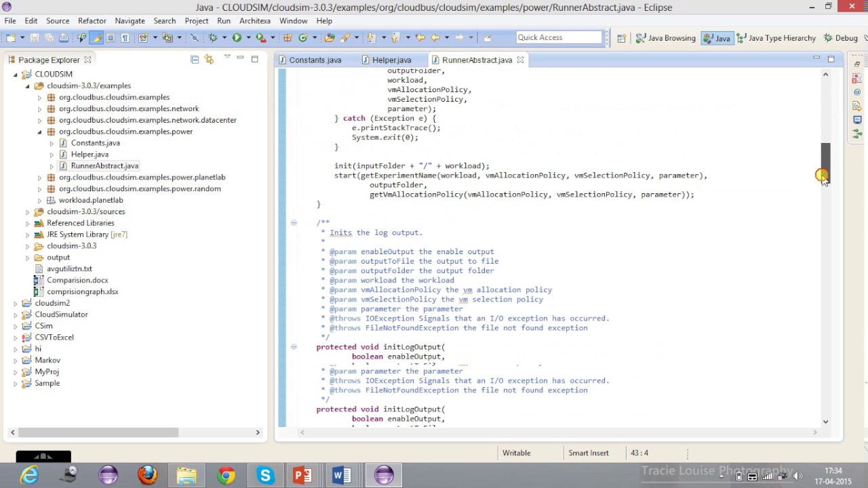Image resolution: width=868 pixels, height=488 pixels.
Task: Toggle Show Whitespace Characters pilcrow icon
Action: tap(125, 37)
